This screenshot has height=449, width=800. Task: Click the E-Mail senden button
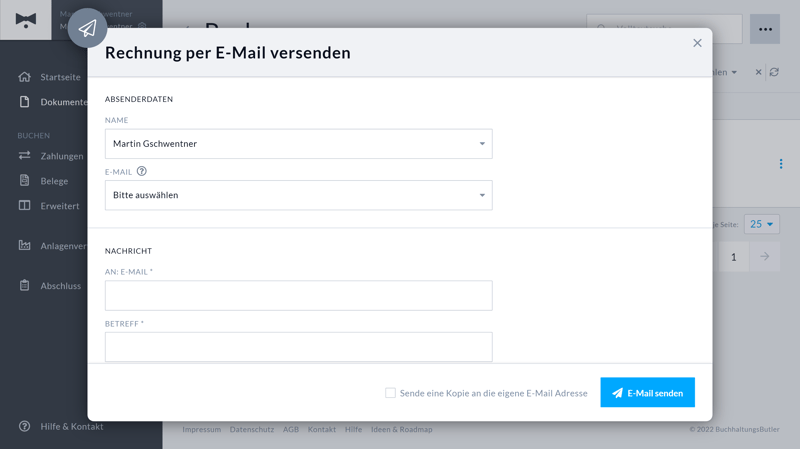(647, 393)
